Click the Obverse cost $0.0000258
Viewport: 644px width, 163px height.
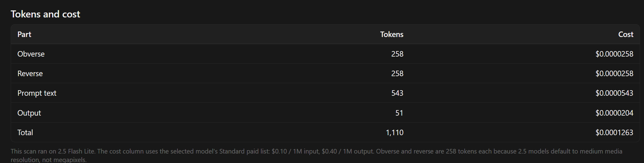coord(614,54)
